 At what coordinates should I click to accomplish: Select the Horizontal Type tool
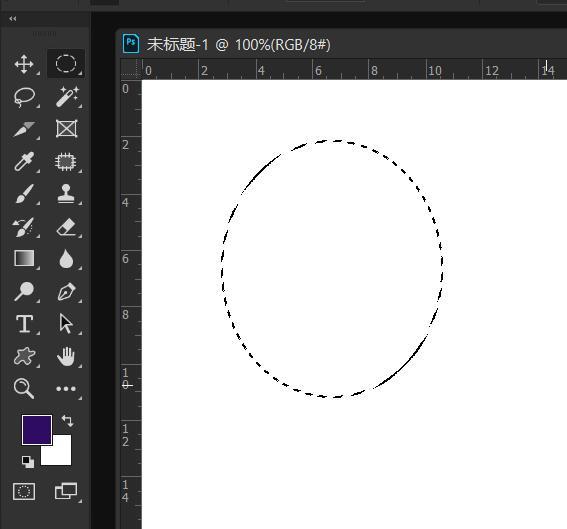coord(24,324)
